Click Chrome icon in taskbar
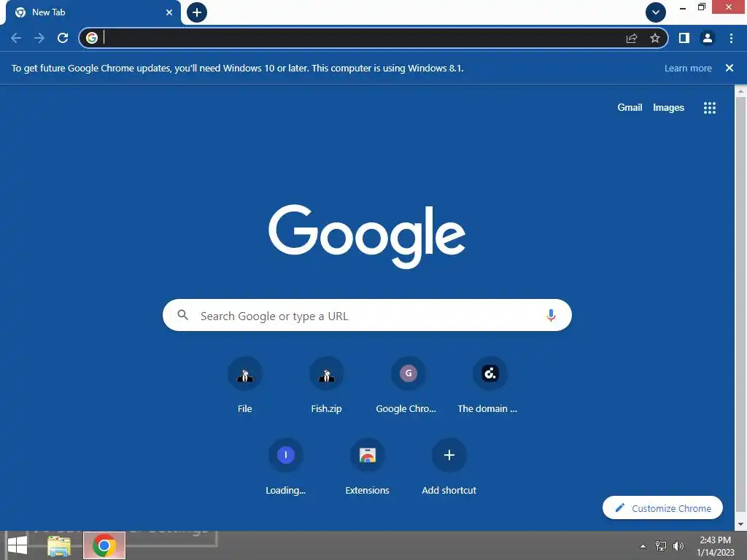Screen dimensions: 747x560 (x=104, y=545)
